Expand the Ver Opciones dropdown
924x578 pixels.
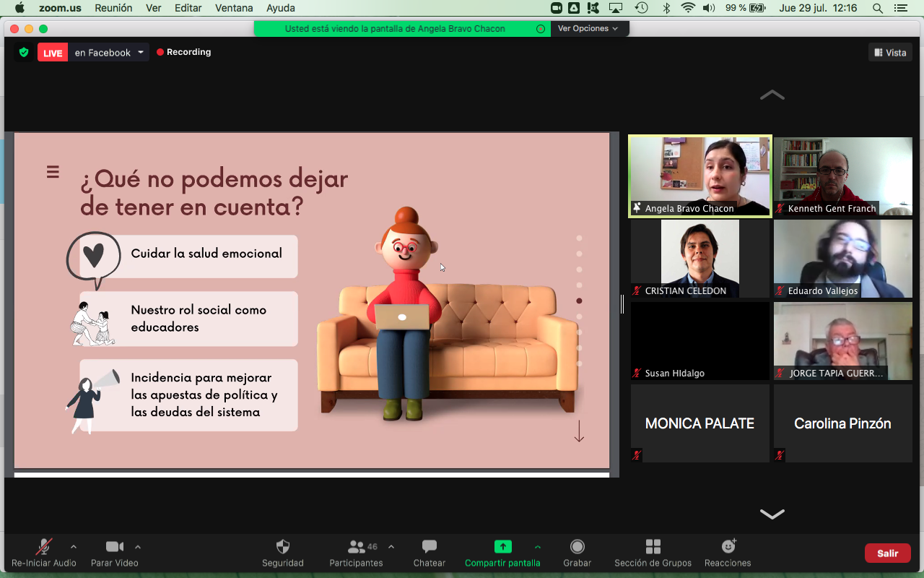point(588,29)
